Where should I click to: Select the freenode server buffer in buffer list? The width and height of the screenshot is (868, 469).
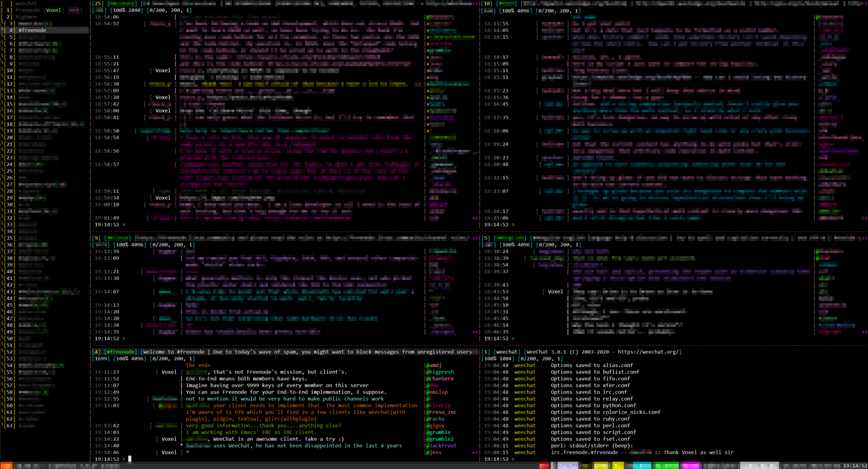coord(28,10)
